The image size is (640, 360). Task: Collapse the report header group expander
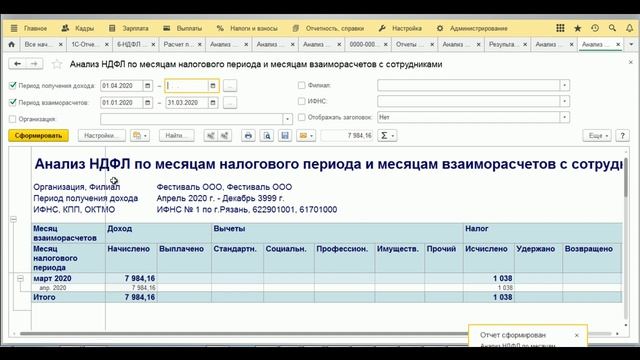click(13, 219)
